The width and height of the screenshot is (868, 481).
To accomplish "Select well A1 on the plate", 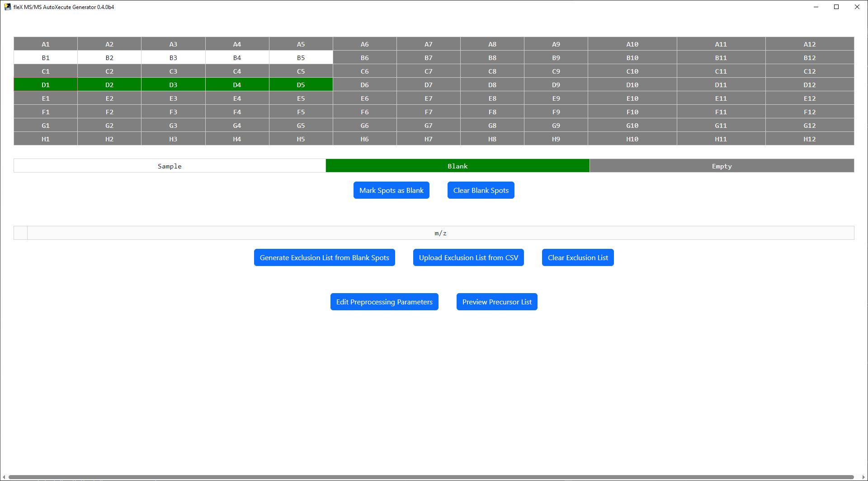I will coord(45,44).
